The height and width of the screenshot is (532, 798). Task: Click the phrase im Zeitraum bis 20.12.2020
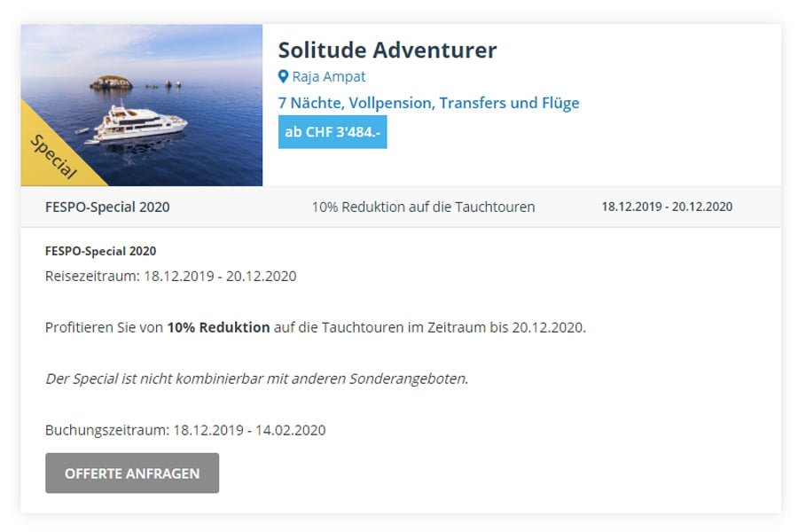[505, 327]
